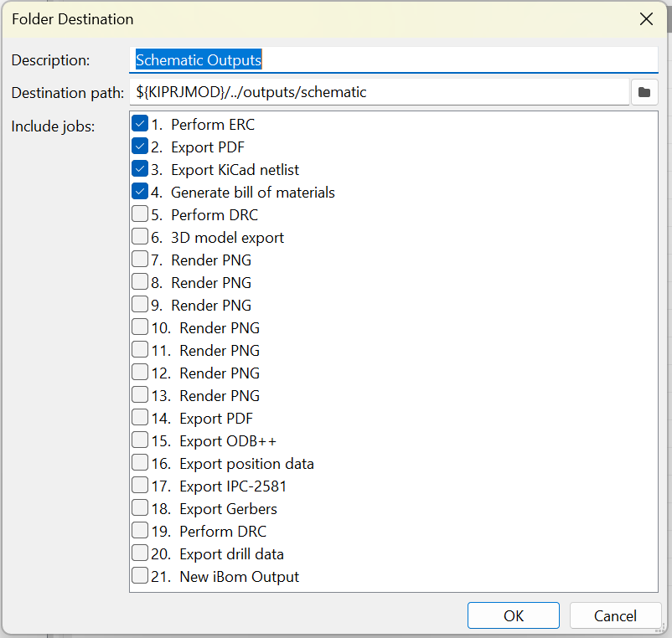Enable the "3D model export" job
This screenshot has height=638, width=672.
click(139, 237)
